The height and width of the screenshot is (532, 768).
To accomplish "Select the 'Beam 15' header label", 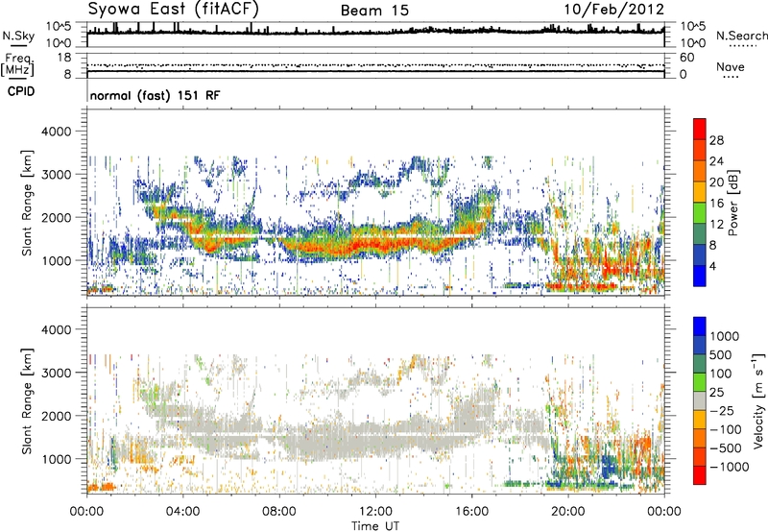I will [x=374, y=11].
